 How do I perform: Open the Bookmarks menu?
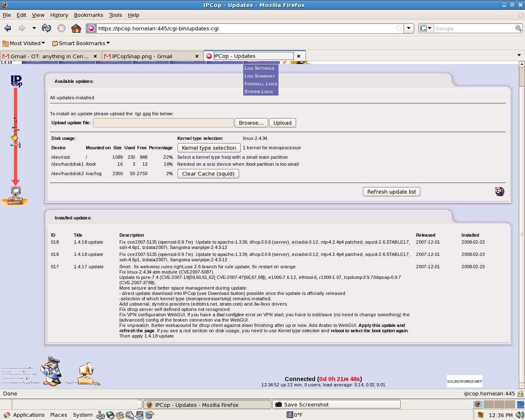tap(89, 15)
